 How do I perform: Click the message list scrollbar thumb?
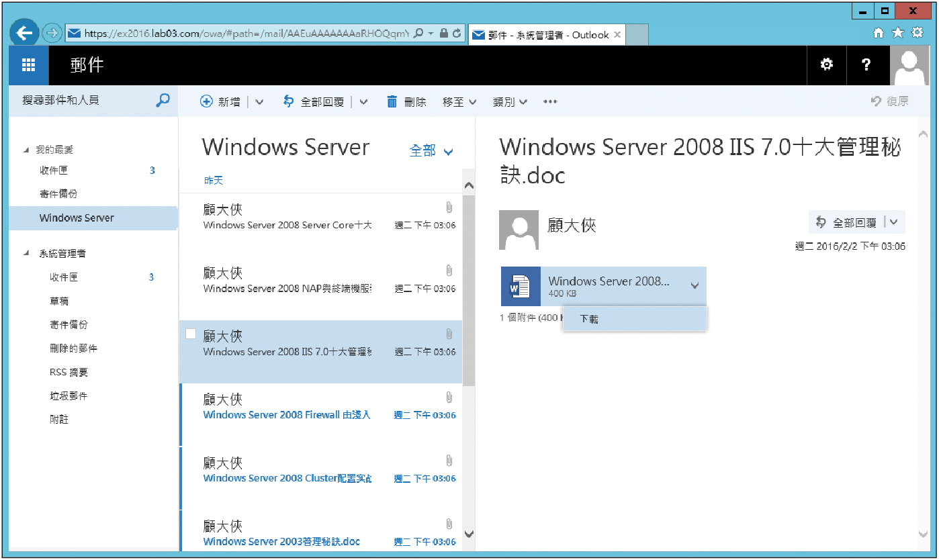(469, 290)
